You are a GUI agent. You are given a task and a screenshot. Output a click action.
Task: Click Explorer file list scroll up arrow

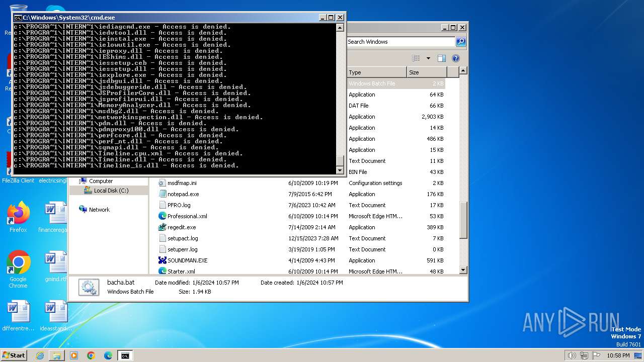tap(463, 71)
